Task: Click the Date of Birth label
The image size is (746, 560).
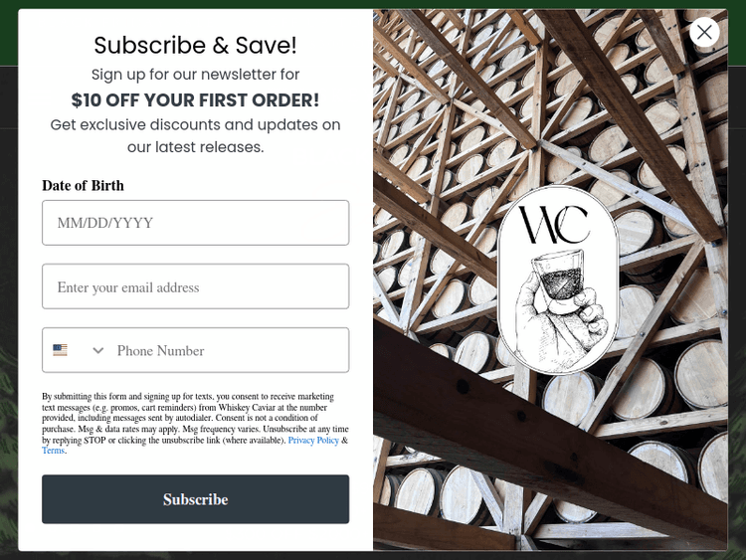Action: (83, 185)
